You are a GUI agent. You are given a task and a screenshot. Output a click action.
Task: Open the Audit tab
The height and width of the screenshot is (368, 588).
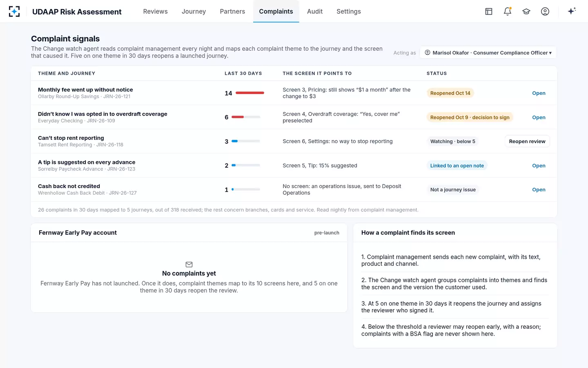click(x=315, y=11)
